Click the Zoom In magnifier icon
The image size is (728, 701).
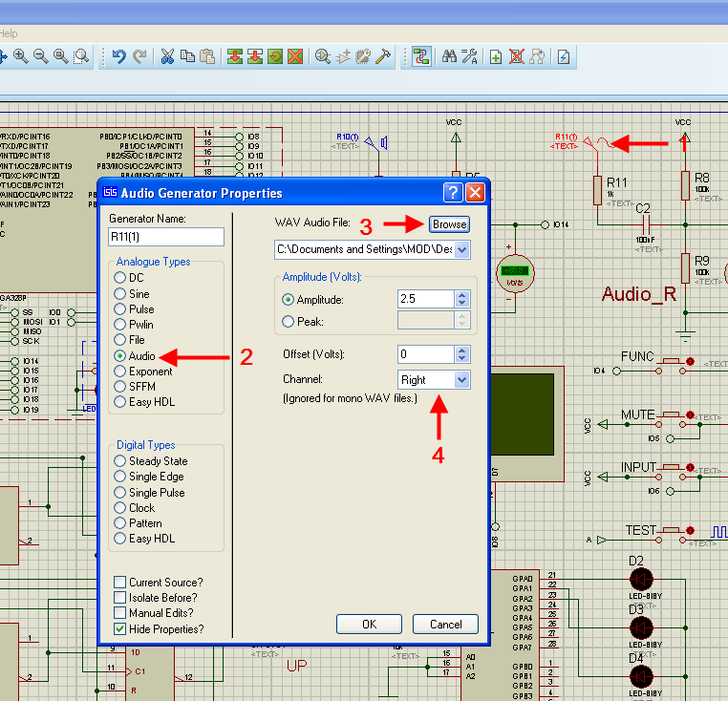(x=20, y=56)
